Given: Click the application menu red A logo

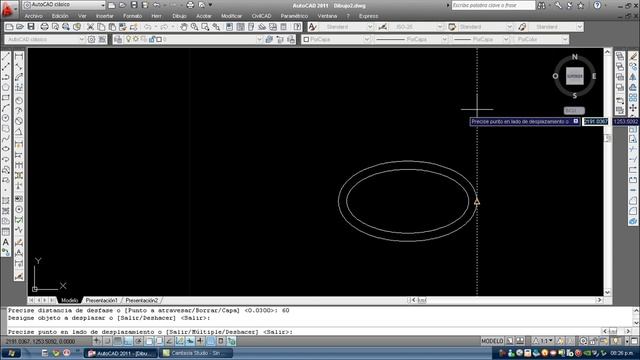Looking at the screenshot, I should (x=7, y=9).
